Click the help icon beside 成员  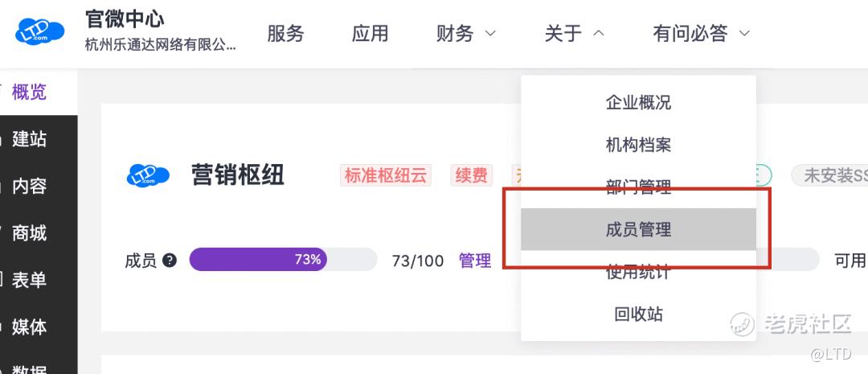[170, 261]
